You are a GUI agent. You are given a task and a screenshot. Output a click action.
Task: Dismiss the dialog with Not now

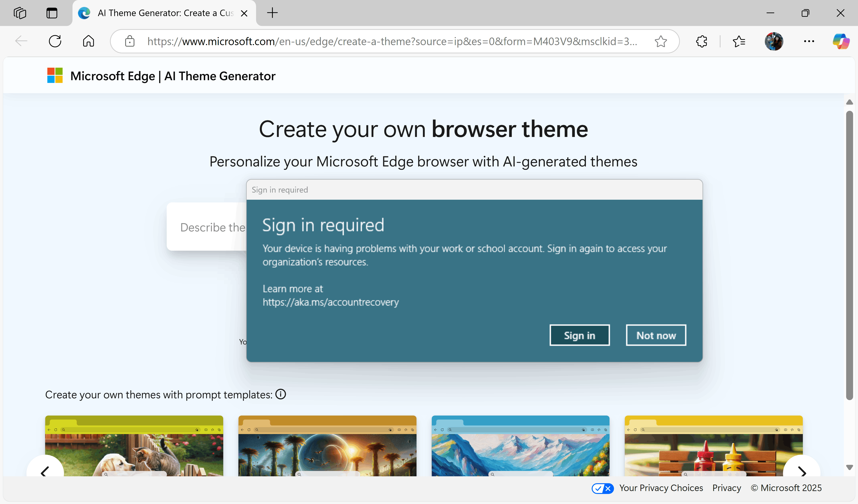656,335
